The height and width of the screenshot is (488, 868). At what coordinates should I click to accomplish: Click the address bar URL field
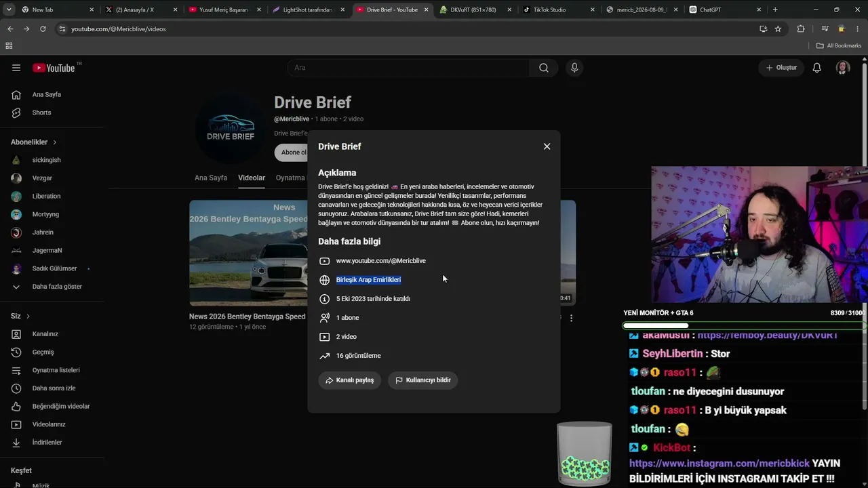point(407,29)
